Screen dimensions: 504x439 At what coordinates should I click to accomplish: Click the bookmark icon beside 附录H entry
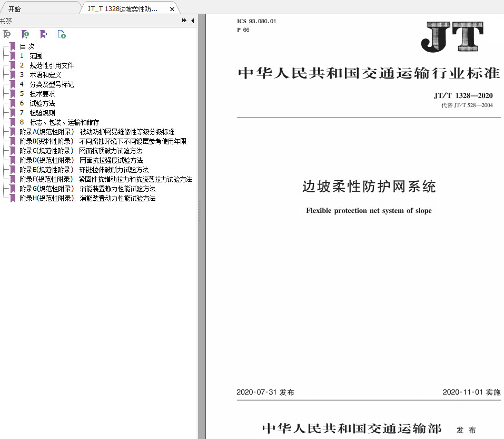pyautogui.click(x=12, y=198)
